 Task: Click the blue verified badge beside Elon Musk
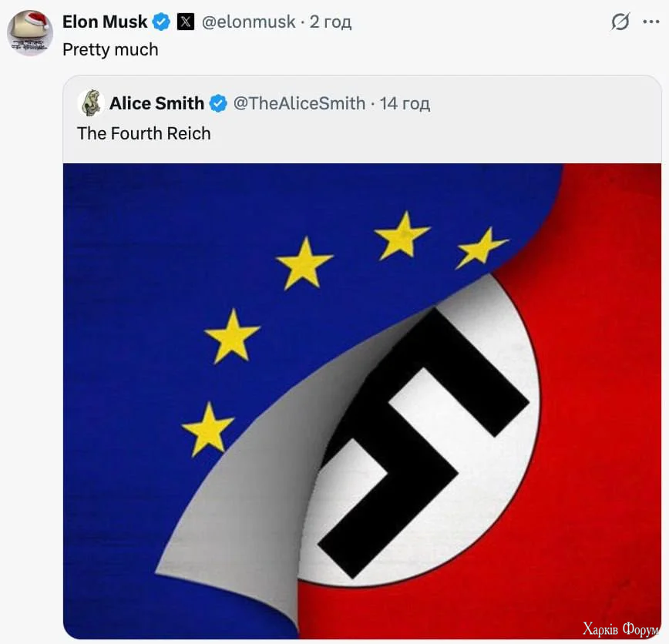tap(161, 22)
